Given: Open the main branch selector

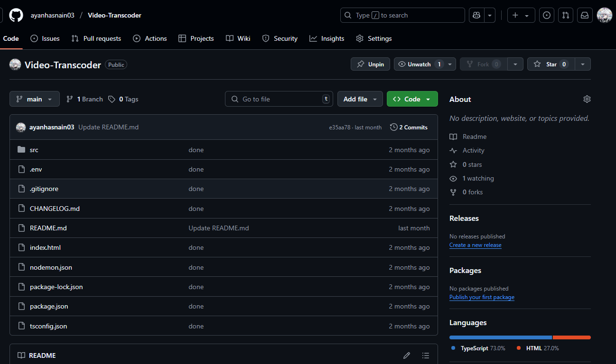Looking at the screenshot, I should coord(35,99).
